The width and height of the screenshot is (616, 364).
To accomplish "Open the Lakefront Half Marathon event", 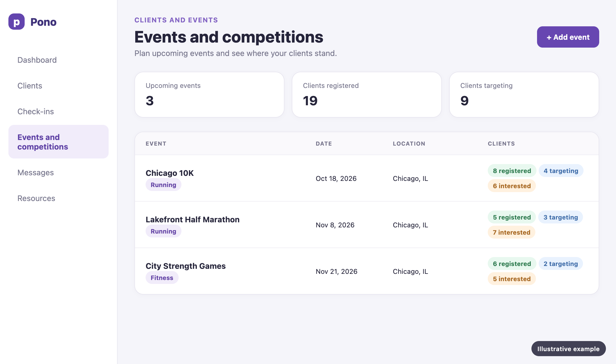I will [x=193, y=220].
